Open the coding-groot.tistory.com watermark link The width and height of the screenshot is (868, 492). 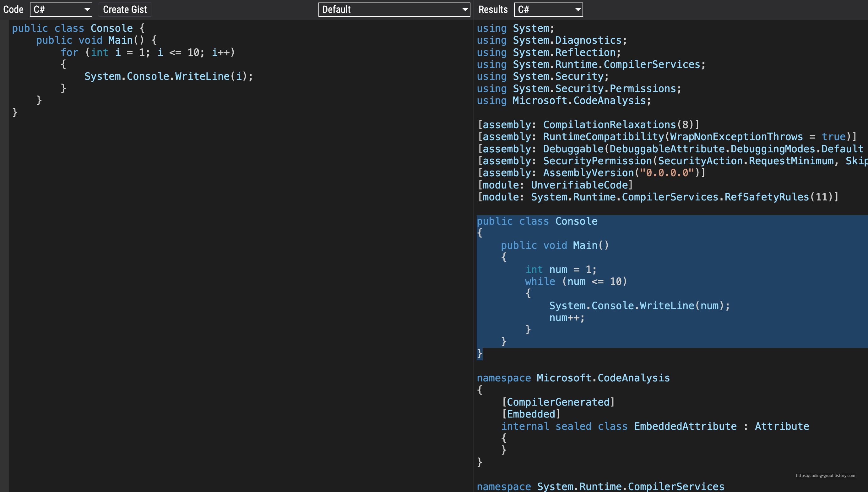click(825, 475)
